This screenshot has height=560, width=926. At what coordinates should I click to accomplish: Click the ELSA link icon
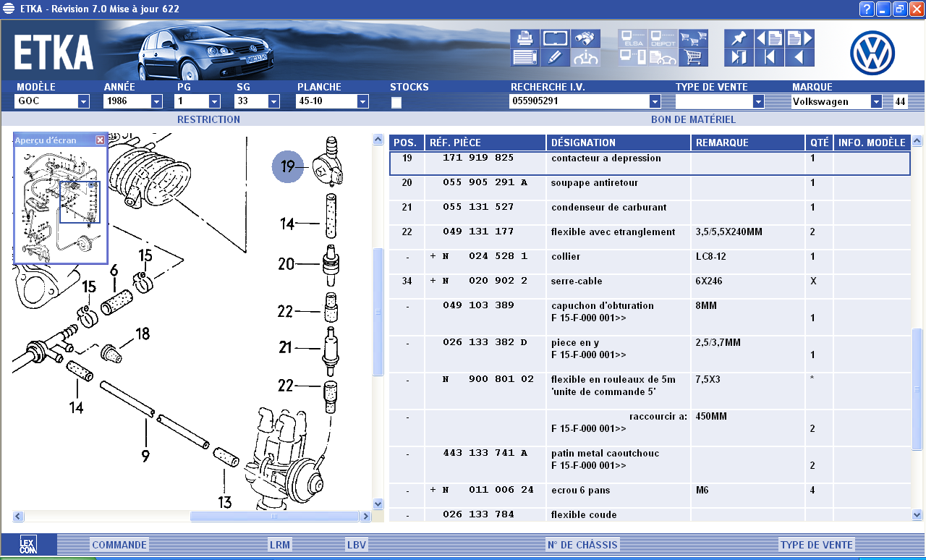[632, 38]
